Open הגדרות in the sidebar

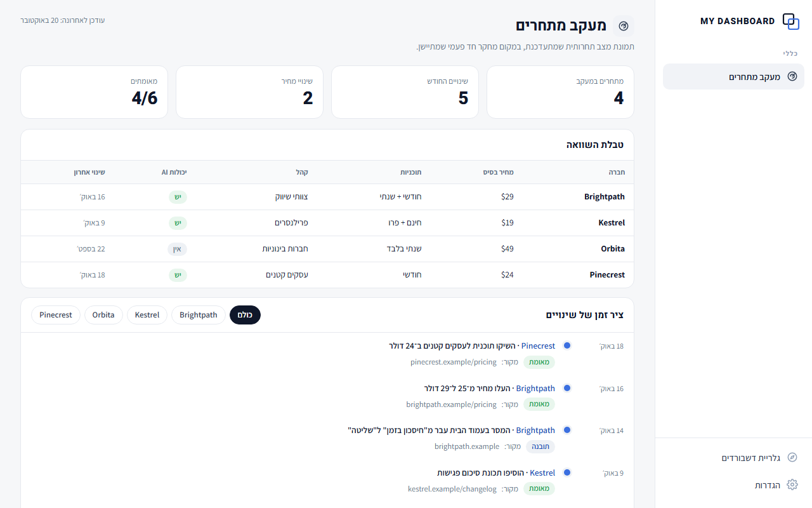(x=733, y=485)
